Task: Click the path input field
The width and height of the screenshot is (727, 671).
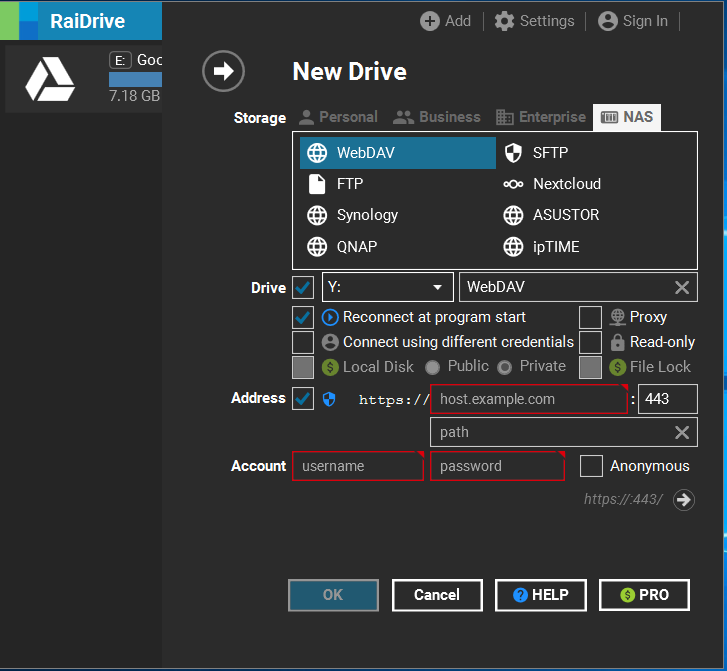Action: tap(564, 433)
